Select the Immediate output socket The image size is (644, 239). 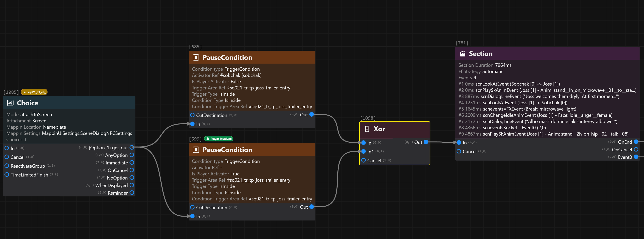[x=132, y=162]
